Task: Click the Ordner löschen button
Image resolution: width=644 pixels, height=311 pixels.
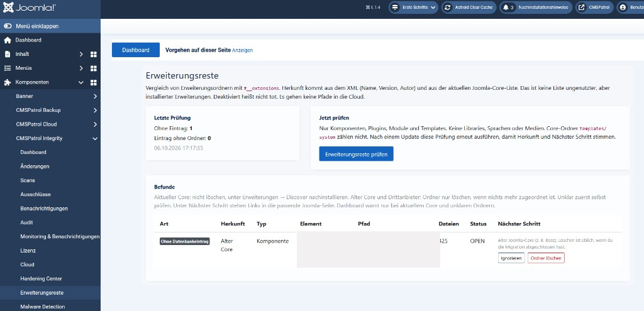Action: (x=547, y=258)
